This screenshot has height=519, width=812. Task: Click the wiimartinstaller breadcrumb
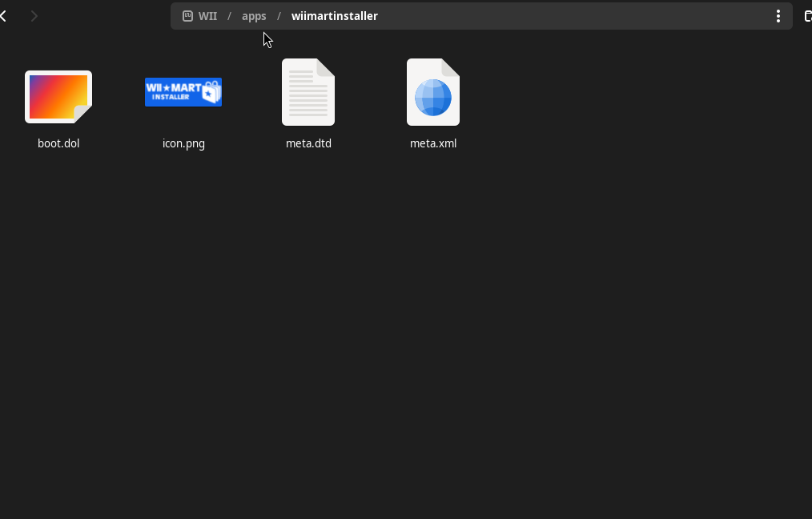335,16
